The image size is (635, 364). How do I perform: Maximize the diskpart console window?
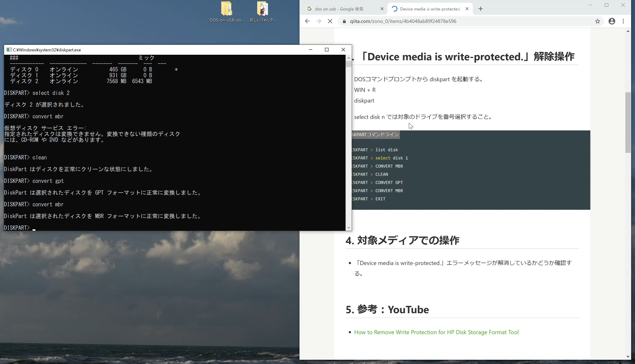[x=327, y=50]
